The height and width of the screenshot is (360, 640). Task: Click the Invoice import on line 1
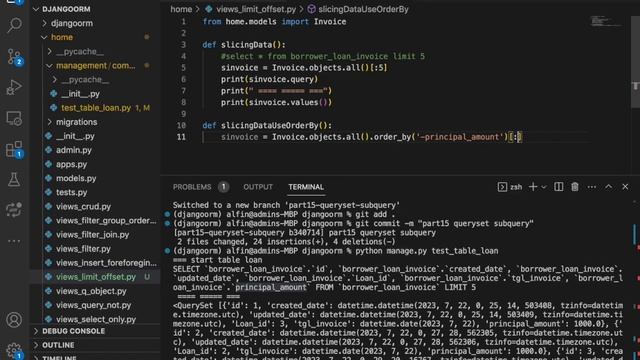pyautogui.click(x=330, y=22)
